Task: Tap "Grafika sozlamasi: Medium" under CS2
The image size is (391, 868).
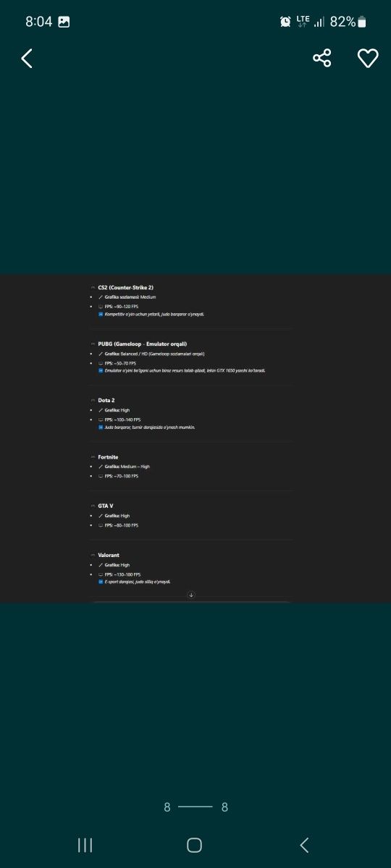Action: [130, 297]
